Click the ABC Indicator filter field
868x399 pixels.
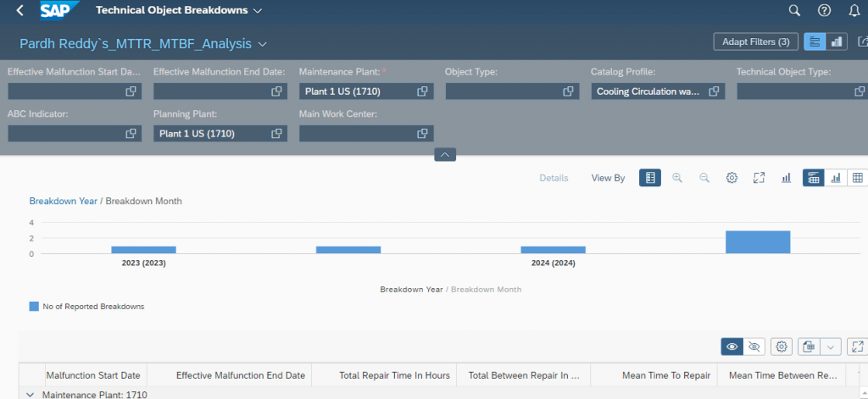(75, 133)
